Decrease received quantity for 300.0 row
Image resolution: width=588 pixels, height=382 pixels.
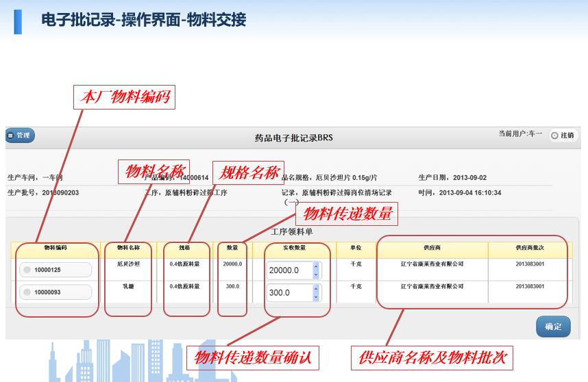pyautogui.click(x=315, y=297)
